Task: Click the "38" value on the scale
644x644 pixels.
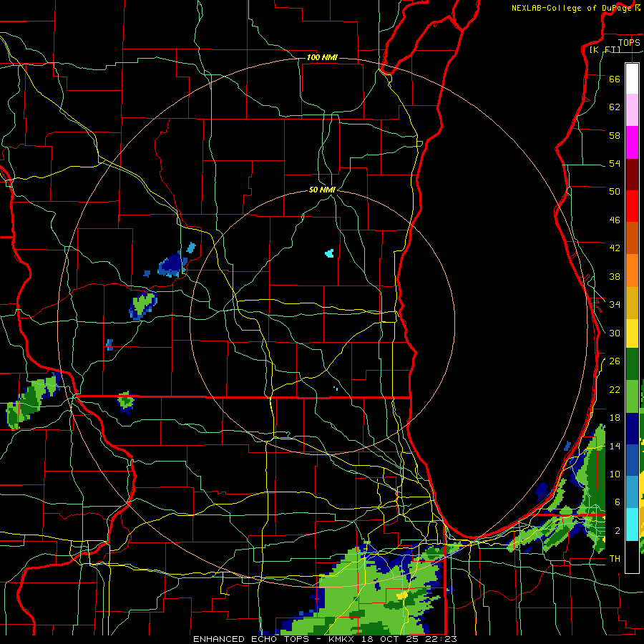Action: pos(615,276)
